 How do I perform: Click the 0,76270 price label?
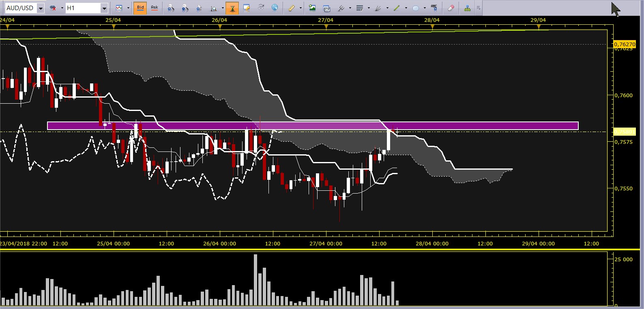click(625, 44)
